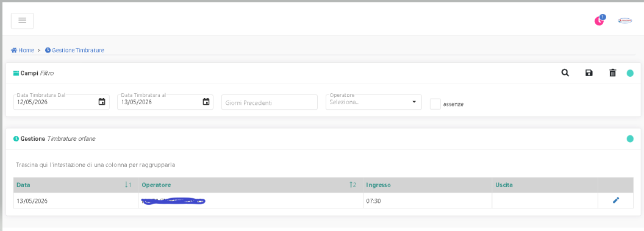The height and width of the screenshot is (231, 644).
Task: Open the company logo user menu
Action: tap(625, 21)
